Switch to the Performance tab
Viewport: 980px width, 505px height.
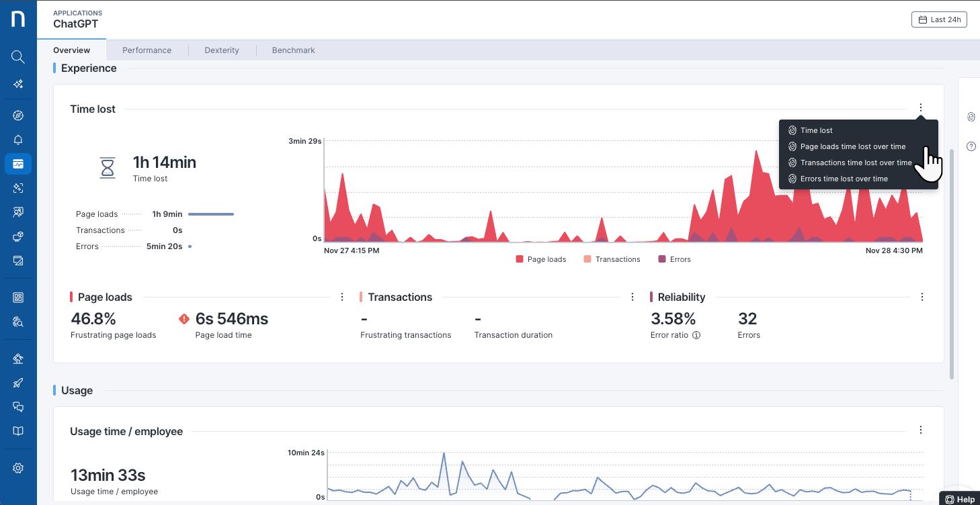[x=147, y=50]
